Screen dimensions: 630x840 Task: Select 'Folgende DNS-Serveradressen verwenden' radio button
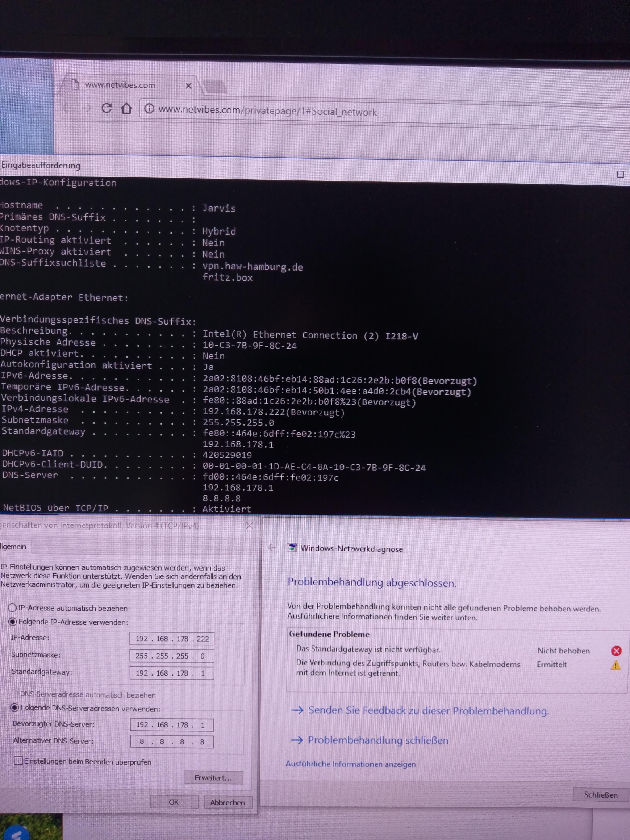15,707
